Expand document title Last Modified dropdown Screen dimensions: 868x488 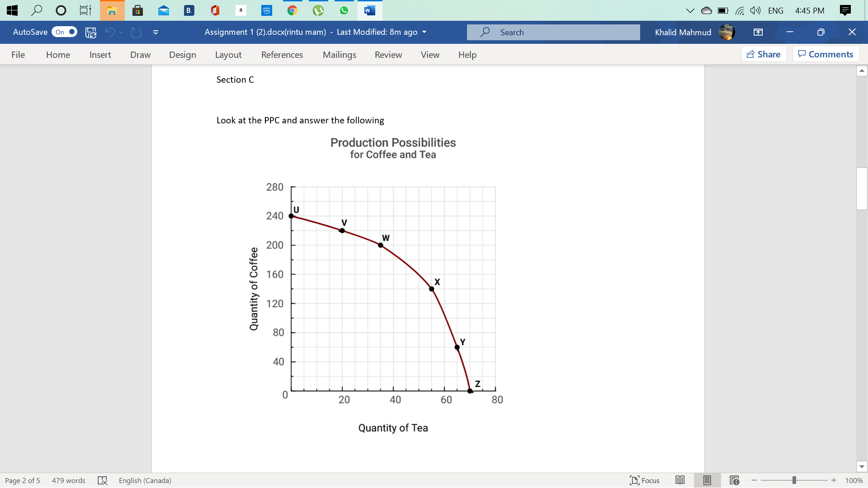click(x=424, y=32)
